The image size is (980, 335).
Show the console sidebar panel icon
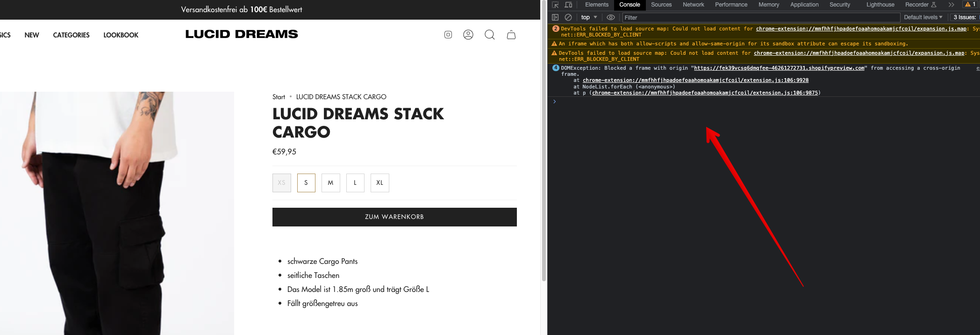point(555,17)
